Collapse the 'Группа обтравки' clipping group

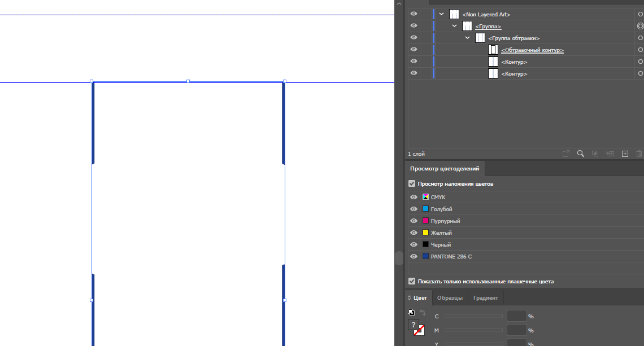click(x=467, y=38)
